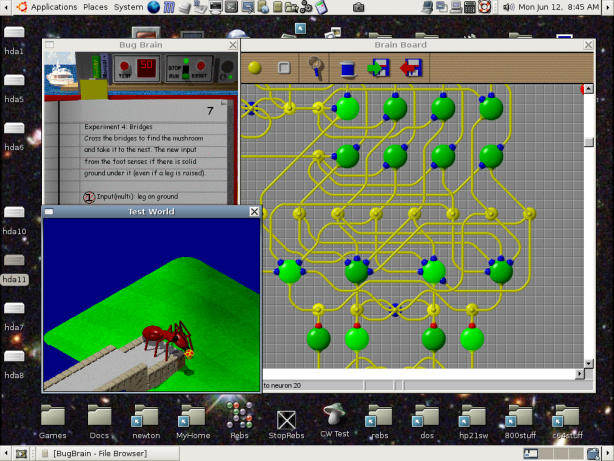Viewport: 614px width, 461px height.
Task: Open the System menu
Action: (128, 7)
